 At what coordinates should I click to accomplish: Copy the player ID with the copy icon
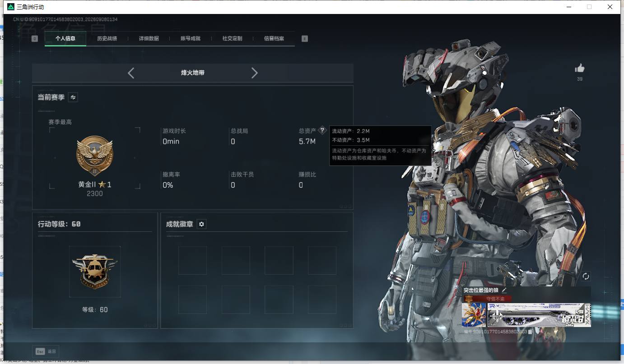pos(531,332)
